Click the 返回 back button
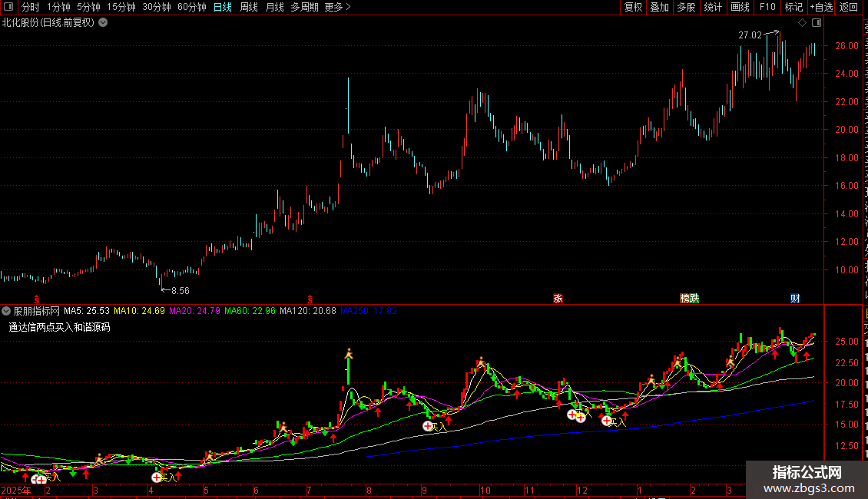This screenshot has width=868, height=499. click(848, 7)
